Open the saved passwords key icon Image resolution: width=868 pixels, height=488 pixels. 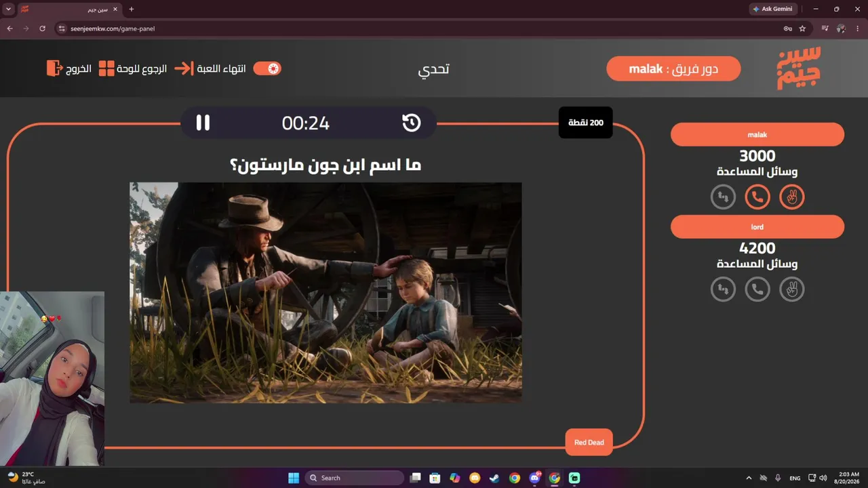click(x=788, y=28)
